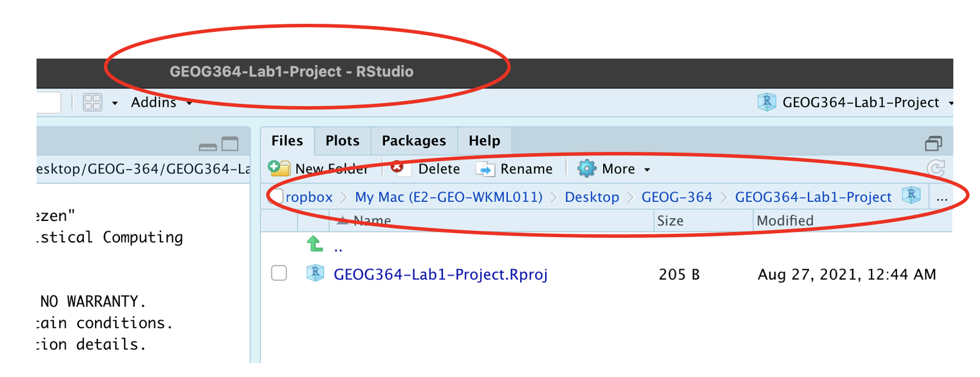The width and height of the screenshot is (980, 377).
Task: Toggle the select-all checkbox in breadcrumb row
Action: [278, 197]
